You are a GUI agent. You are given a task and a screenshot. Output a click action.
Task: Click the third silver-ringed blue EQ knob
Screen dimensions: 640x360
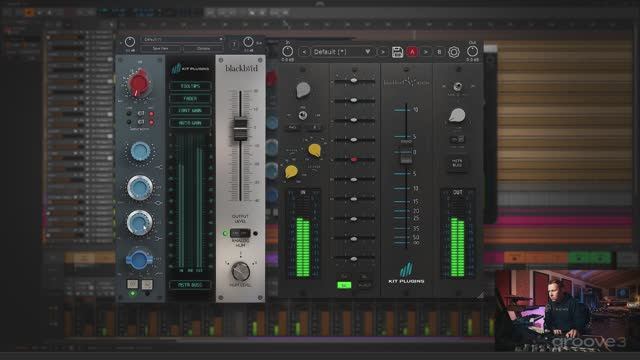140,223
